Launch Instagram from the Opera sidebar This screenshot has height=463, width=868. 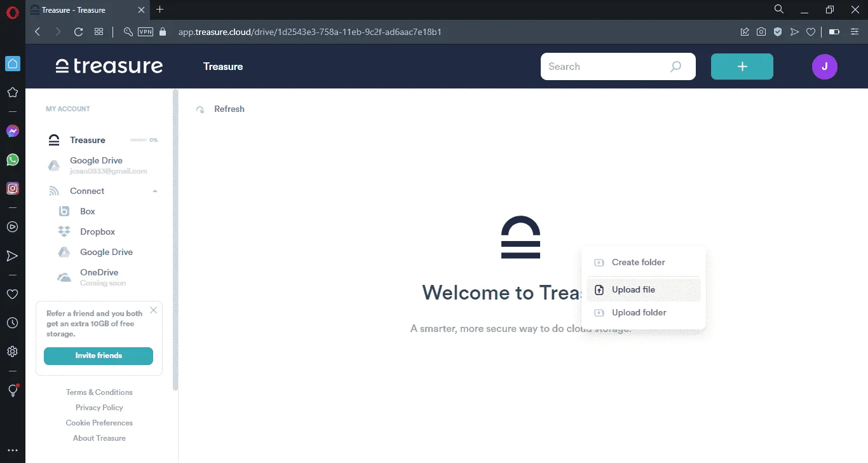pyautogui.click(x=12, y=188)
